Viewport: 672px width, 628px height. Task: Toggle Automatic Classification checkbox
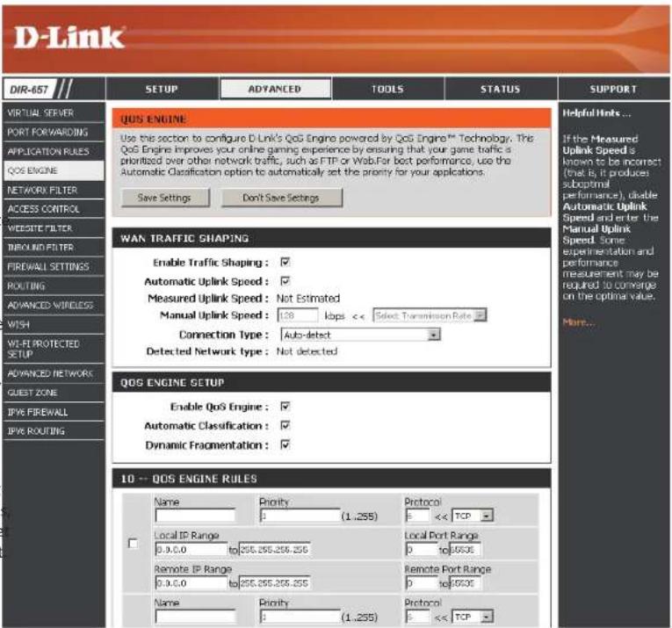point(285,425)
